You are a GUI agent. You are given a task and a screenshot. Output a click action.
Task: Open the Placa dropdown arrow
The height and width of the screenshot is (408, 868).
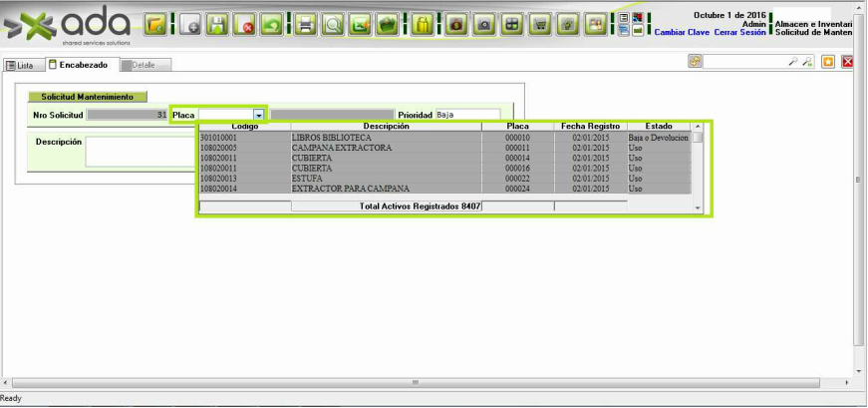pos(259,115)
